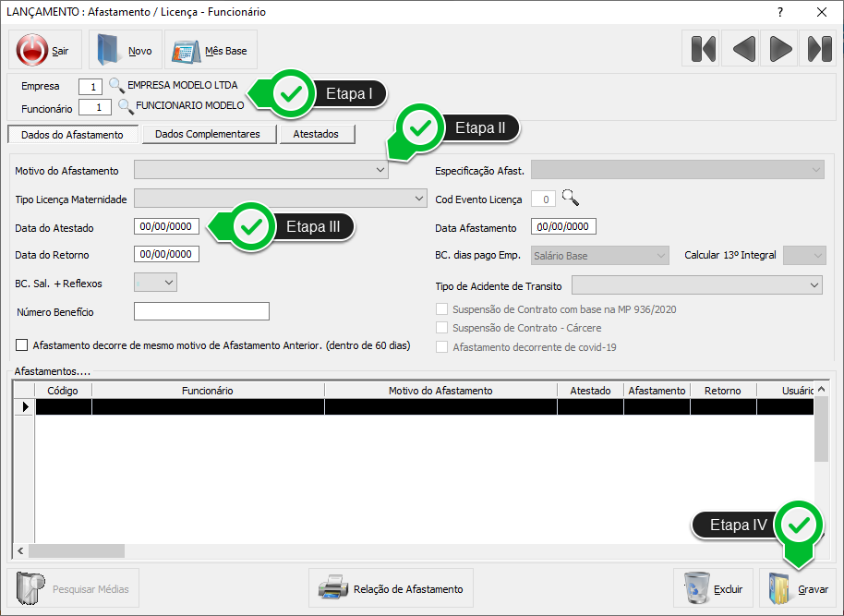The width and height of the screenshot is (844, 616).
Task: Switch to Dados Complementares tab
Action: [x=207, y=135]
